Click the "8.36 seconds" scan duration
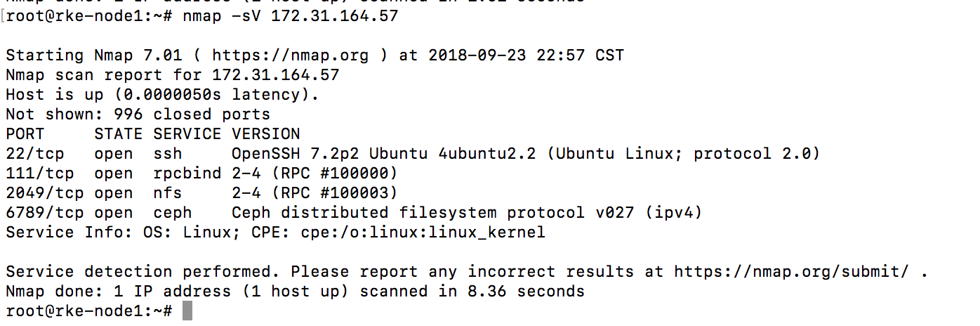 click(x=526, y=292)
